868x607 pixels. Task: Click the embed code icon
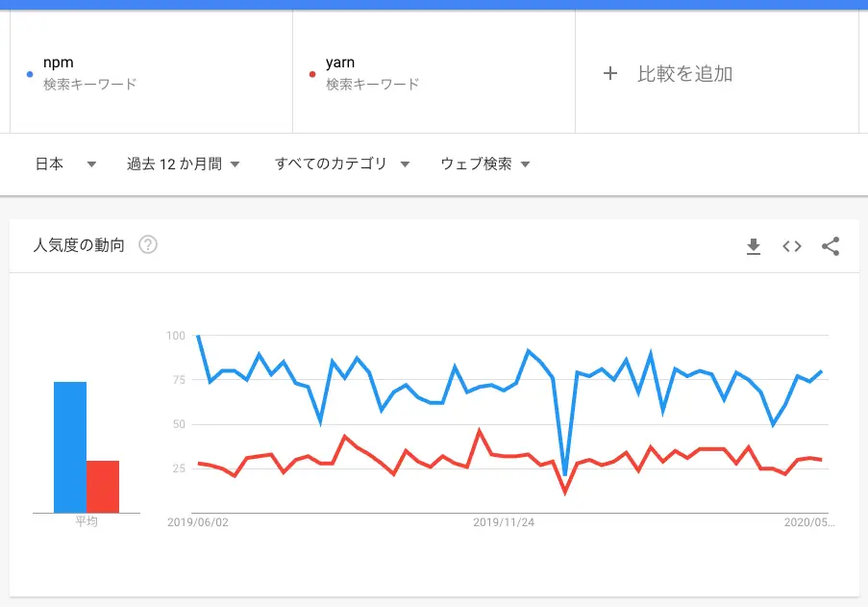tap(792, 246)
